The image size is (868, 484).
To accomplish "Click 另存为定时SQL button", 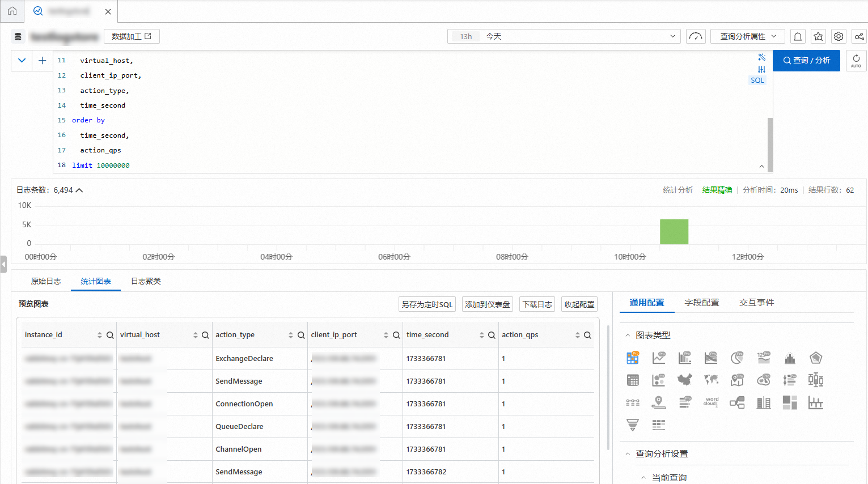I will pyautogui.click(x=427, y=304).
